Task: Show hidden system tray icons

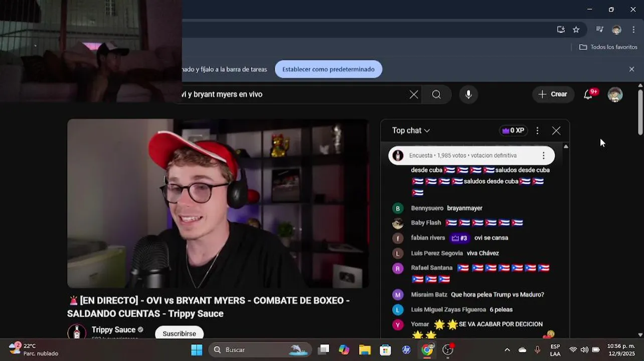Action: pos(507,349)
